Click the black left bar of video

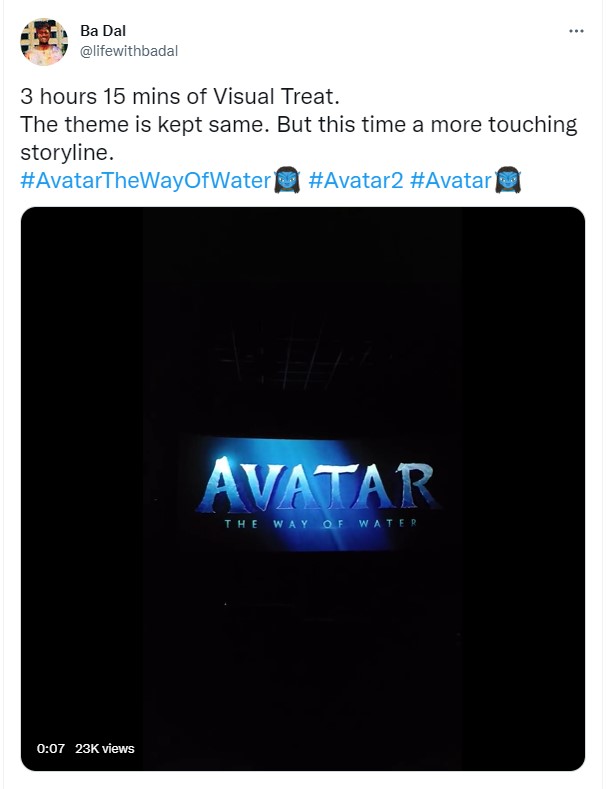tap(82, 488)
